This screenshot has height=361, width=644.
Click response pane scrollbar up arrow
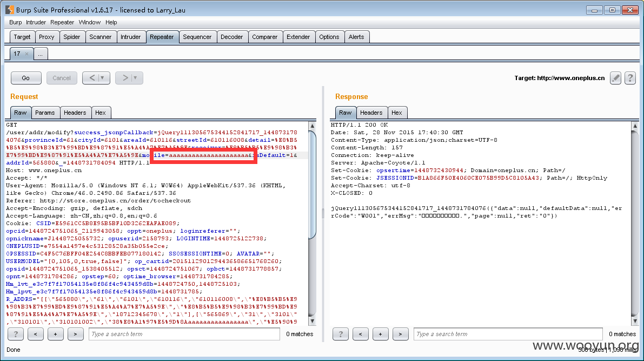coord(635,126)
